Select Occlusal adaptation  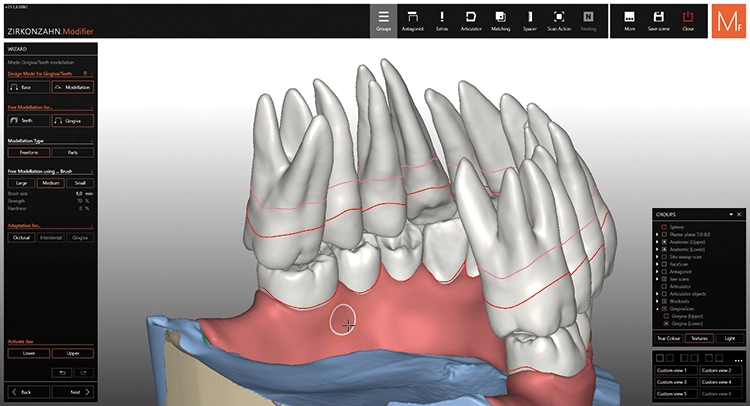pyautogui.click(x=22, y=238)
